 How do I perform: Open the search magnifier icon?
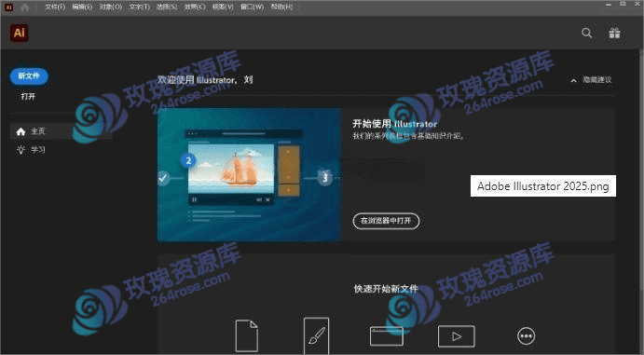click(x=587, y=33)
